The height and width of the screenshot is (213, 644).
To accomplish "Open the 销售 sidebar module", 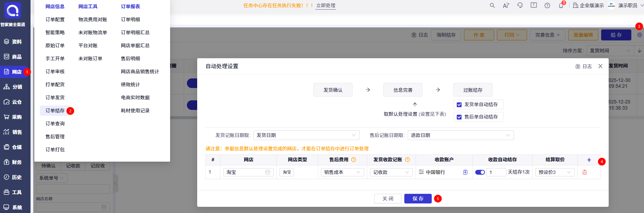I will point(13,132).
